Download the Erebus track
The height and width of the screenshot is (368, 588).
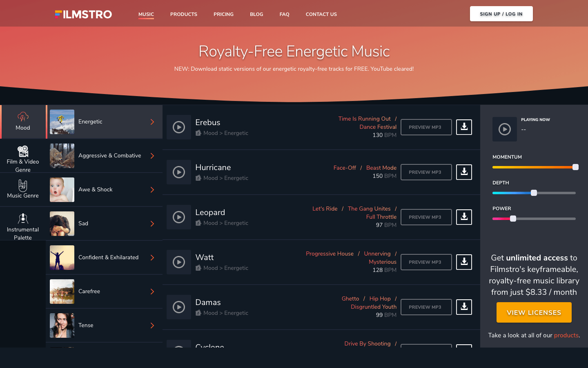464,127
